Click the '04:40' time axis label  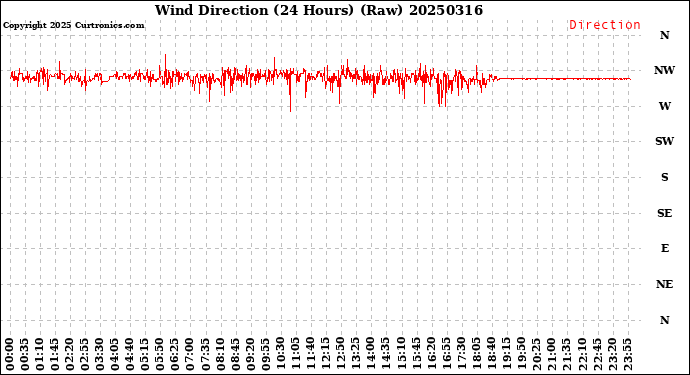(130, 355)
